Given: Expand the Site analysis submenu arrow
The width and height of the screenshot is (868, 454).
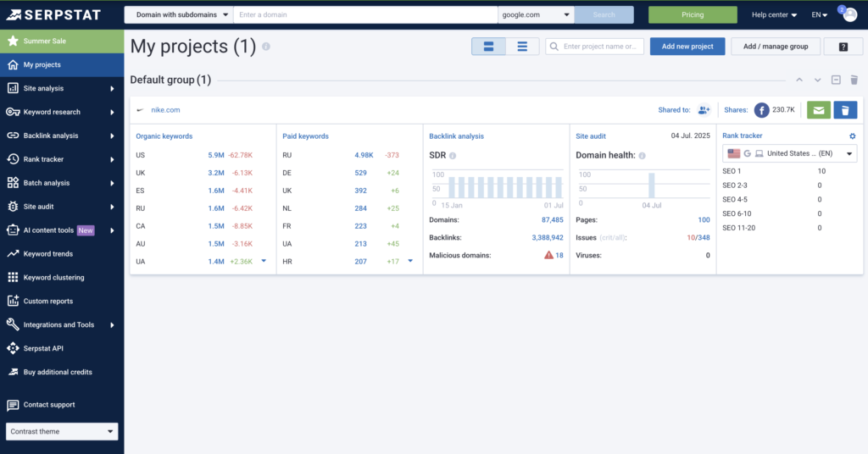Looking at the screenshot, I should click(113, 88).
